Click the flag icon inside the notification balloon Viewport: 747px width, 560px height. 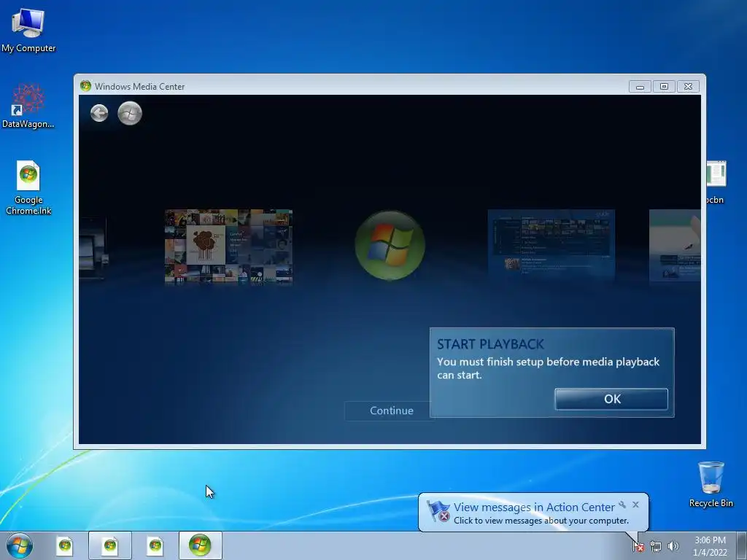[438, 511]
